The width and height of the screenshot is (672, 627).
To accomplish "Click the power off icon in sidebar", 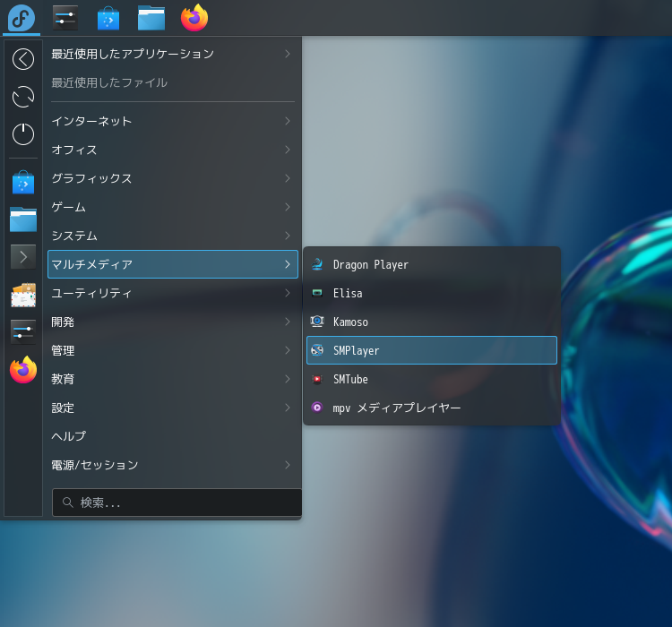I will point(23,134).
